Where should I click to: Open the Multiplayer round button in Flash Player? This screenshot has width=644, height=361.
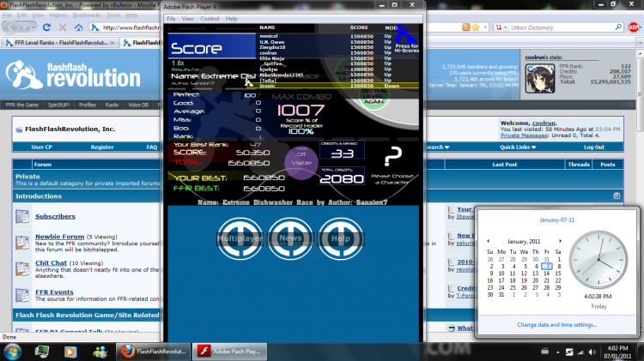pos(240,238)
